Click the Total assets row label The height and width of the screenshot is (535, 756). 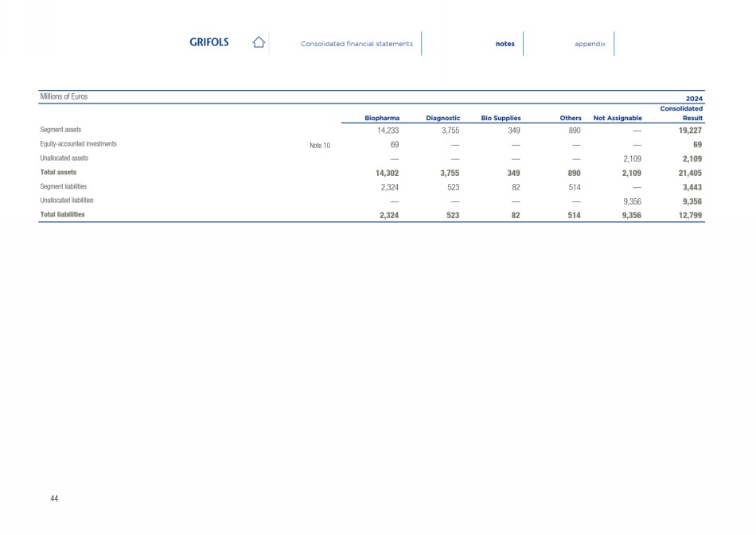coord(59,171)
